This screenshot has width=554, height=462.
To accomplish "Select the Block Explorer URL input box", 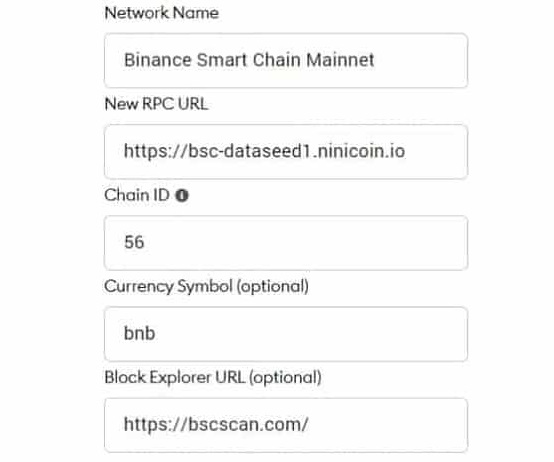I will 286,425.
